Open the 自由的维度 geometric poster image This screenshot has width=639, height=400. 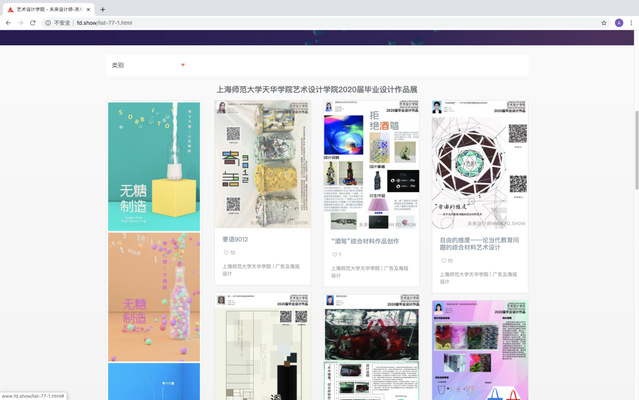point(480,165)
